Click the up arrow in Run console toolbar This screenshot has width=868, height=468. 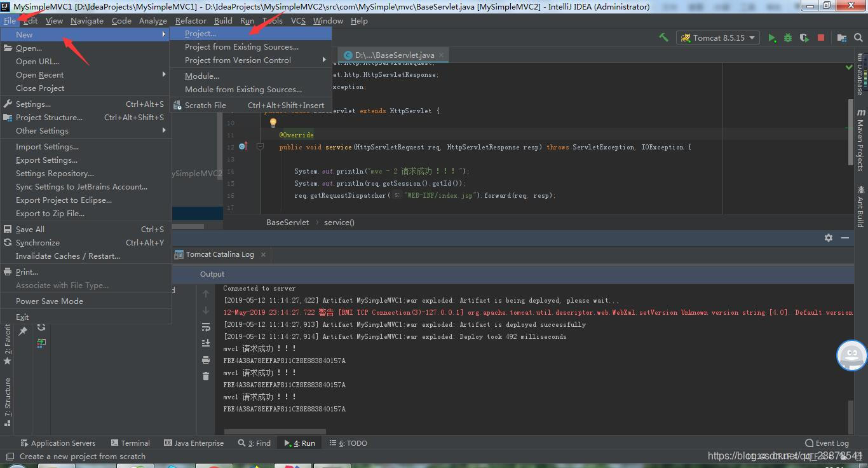(206, 294)
